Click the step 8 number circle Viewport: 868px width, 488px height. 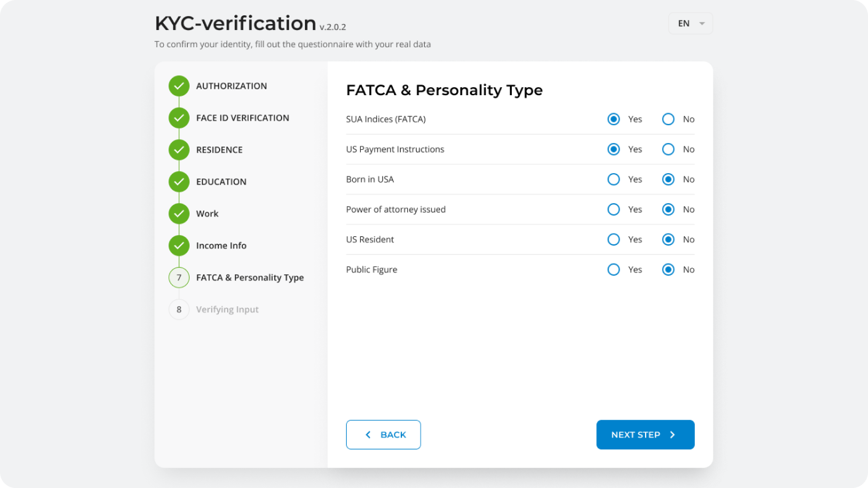tap(178, 310)
